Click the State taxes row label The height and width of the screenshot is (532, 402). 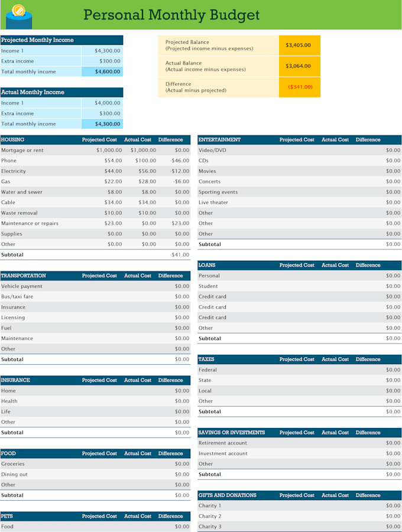205,380
